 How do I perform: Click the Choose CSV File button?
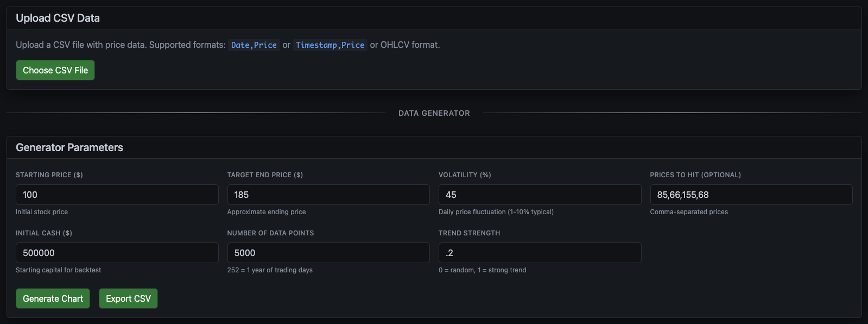coord(55,70)
